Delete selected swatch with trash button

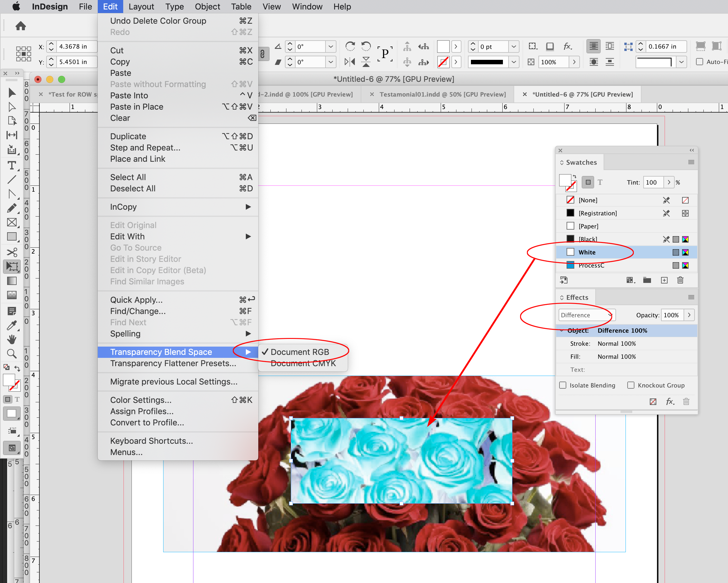pyautogui.click(x=680, y=280)
